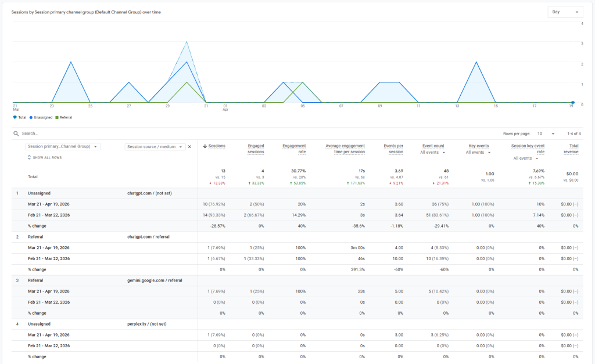This screenshot has width=595, height=364.
Task: Open All events dropdown under Session key event rate
Action: click(x=525, y=158)
